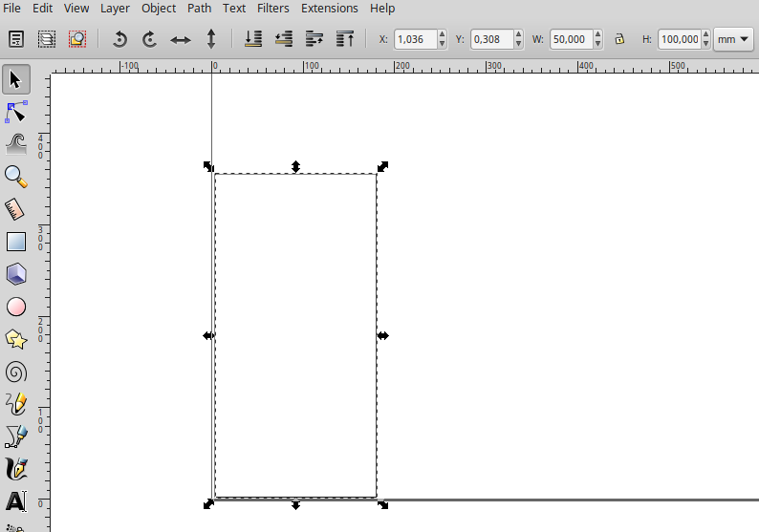This screenshot has width=759, height=532.
Task: Toggle select in all layers button
Action: [x=47, y=39]
